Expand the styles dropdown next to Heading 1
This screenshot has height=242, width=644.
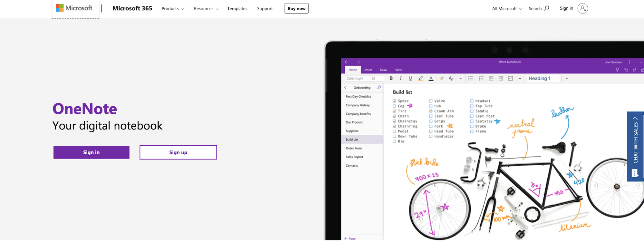[x=566, y=79]
